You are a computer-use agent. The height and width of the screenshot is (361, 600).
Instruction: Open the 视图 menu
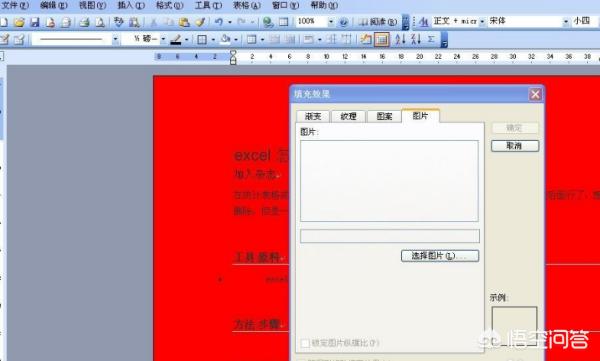(92, 5)
